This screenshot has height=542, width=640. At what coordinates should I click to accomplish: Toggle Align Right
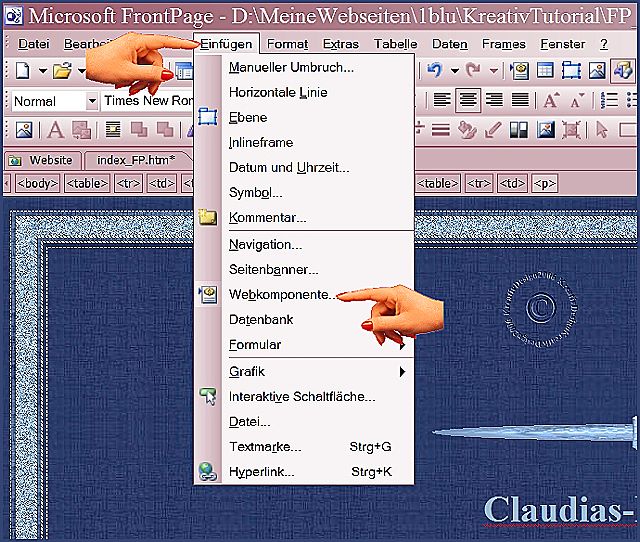click(494, 100)
